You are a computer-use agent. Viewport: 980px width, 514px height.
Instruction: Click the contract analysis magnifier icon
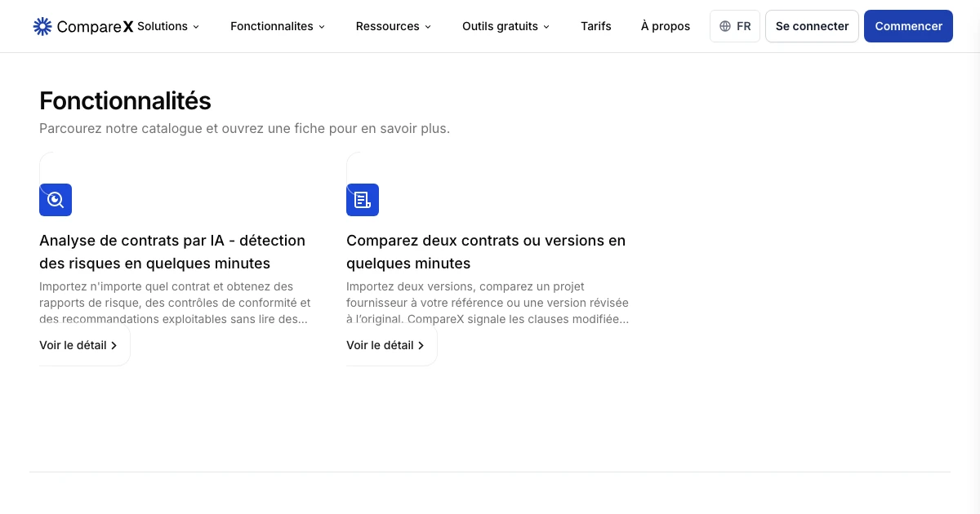click(x=56, y=200)
